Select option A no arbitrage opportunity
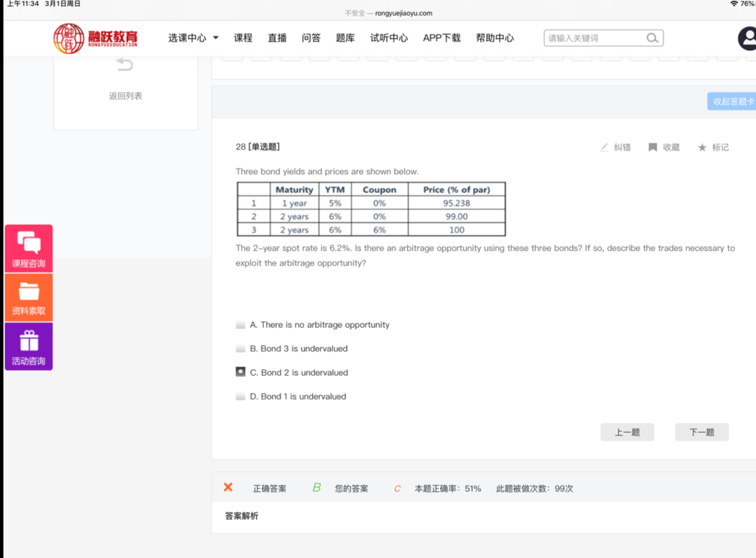756x558 pixels. 240,325
